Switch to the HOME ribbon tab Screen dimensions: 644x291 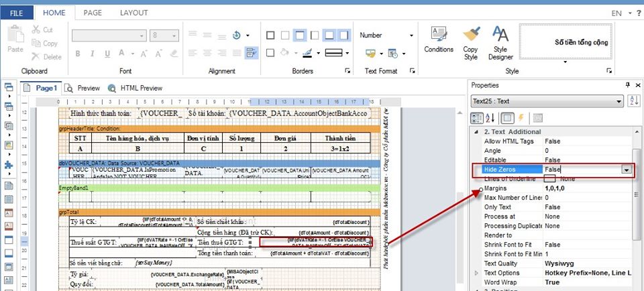click(54, 13)
